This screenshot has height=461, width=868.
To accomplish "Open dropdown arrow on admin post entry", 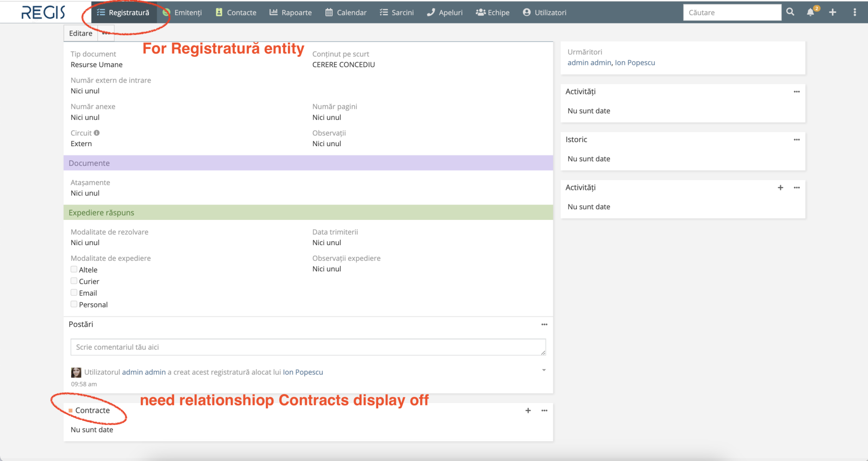I will click(x=544, y=370).
